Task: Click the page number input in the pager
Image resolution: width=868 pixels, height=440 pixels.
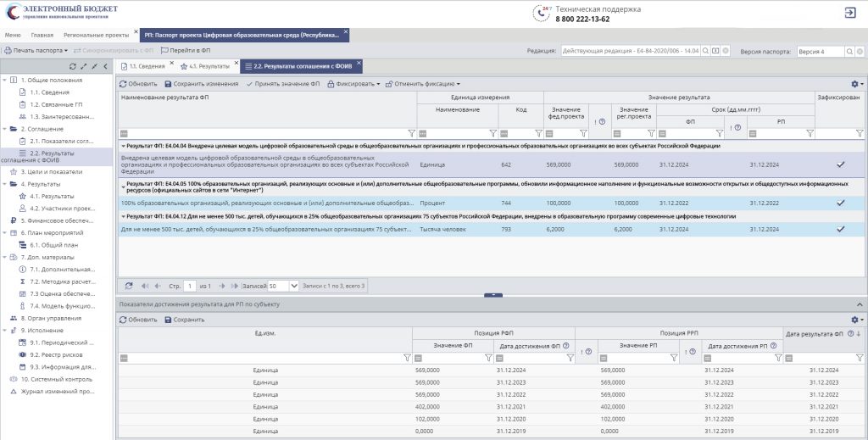Action: click(189, 287)
